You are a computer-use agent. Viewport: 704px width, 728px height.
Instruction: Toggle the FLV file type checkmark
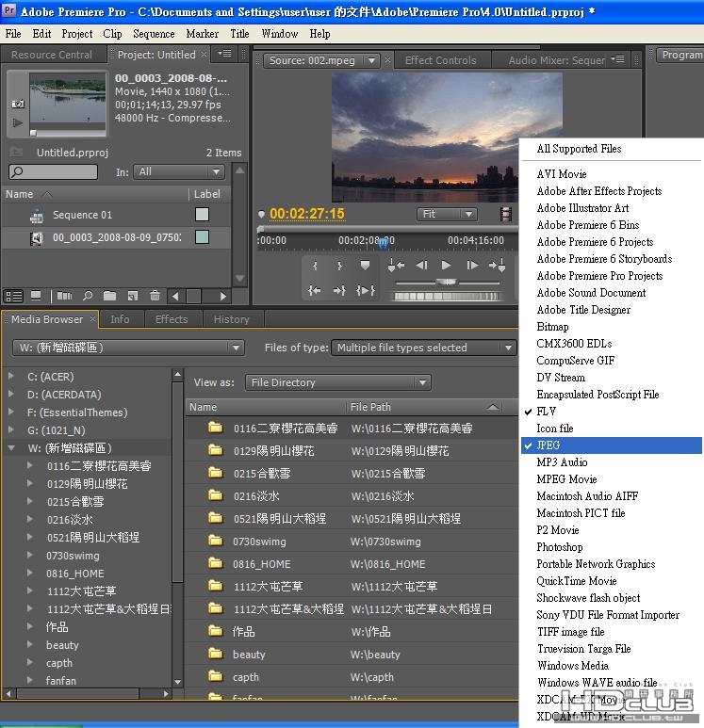[528, 412]
